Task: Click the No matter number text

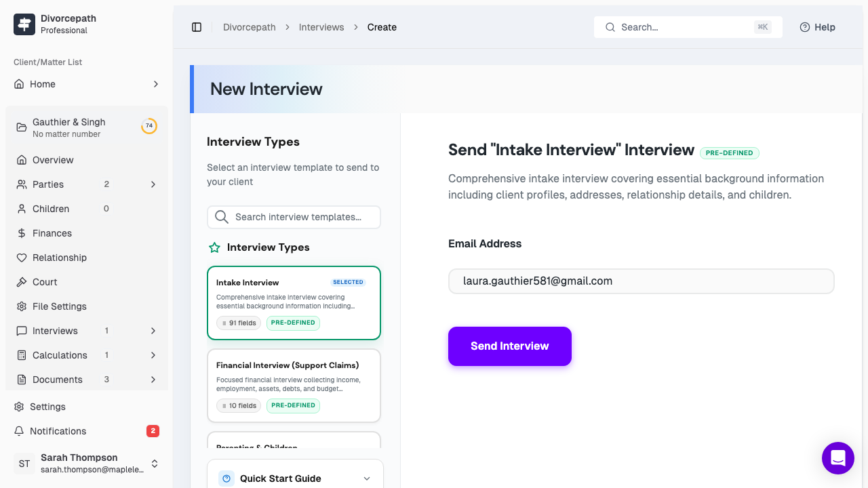Action: 66,134
